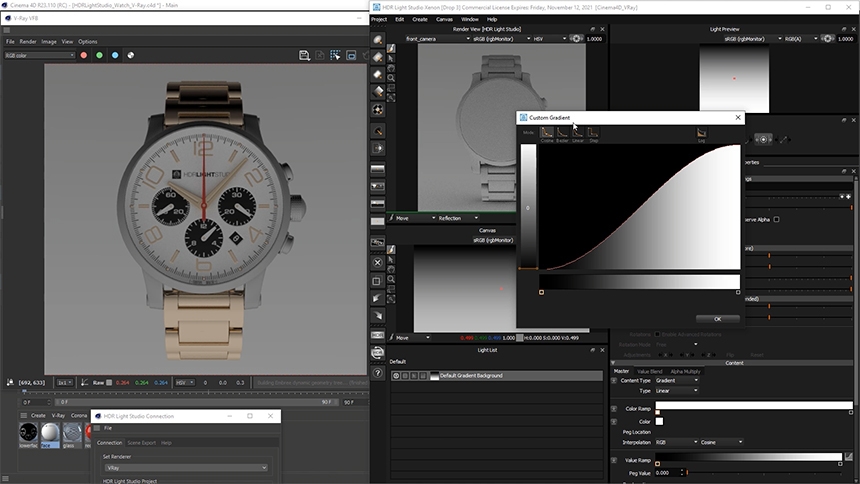
Task: Click the Value Ramp gradient bar
Action: [749, 457]
